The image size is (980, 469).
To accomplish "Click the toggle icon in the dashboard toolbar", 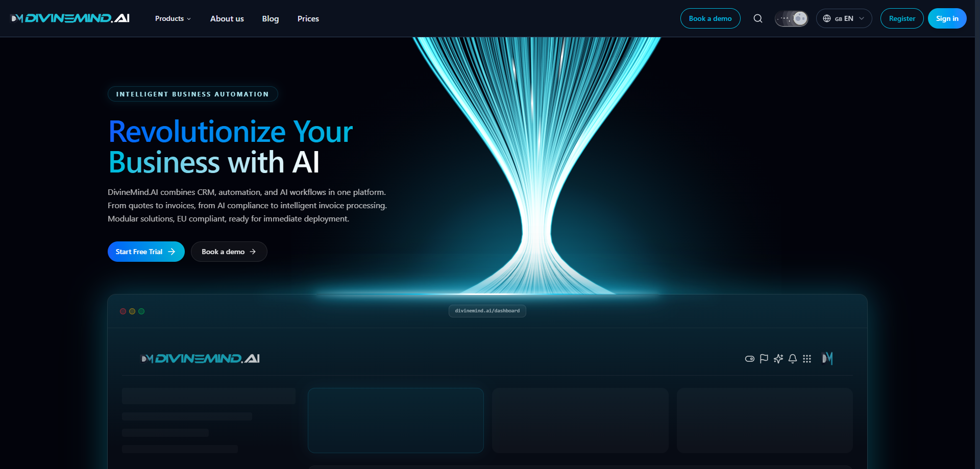I will (x=750, y=359).
